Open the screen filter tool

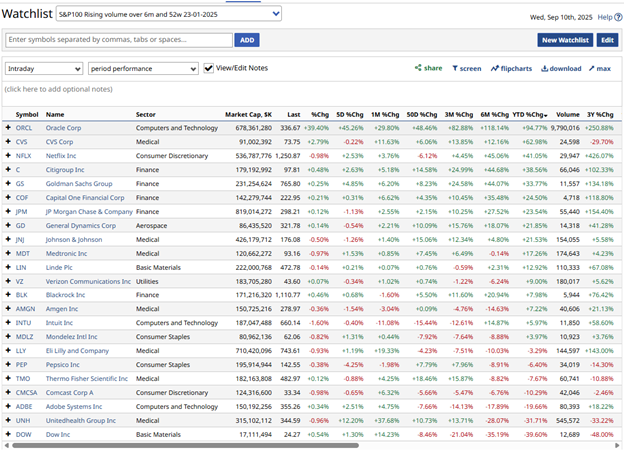click(466, 69)
